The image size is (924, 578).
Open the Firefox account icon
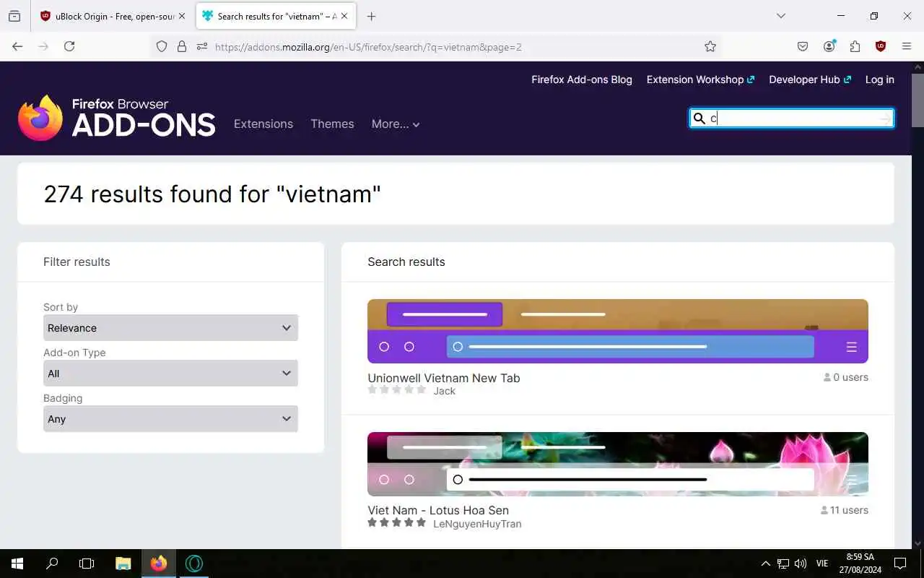829,46
